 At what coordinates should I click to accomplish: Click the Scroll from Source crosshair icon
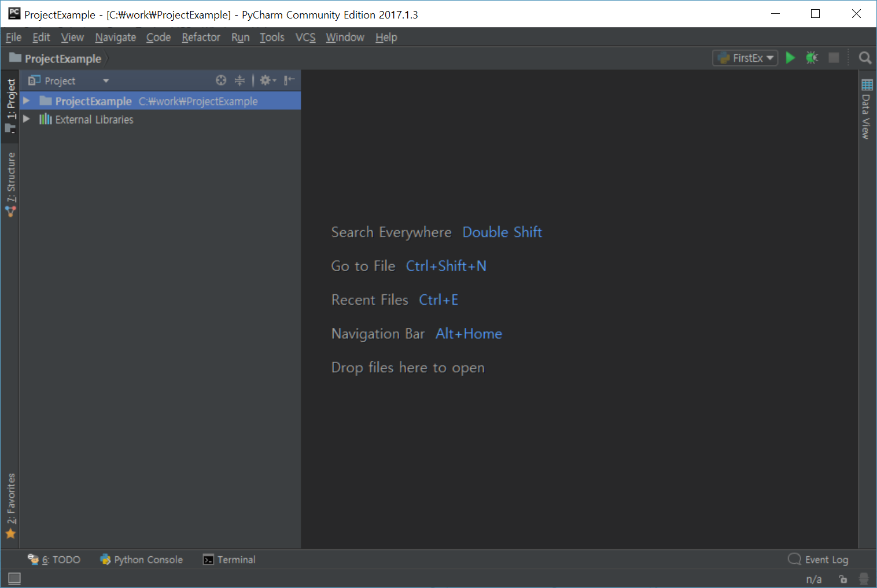[221, 80]
